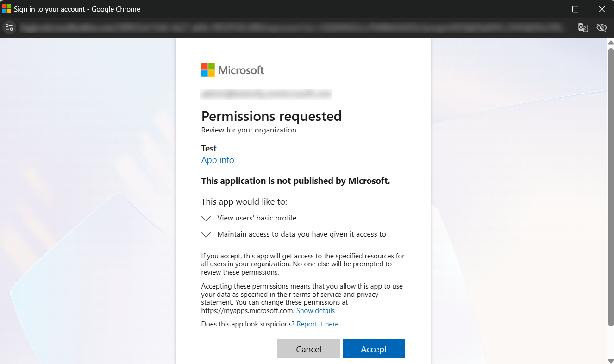Cancel the permissions request

[308, 349]
